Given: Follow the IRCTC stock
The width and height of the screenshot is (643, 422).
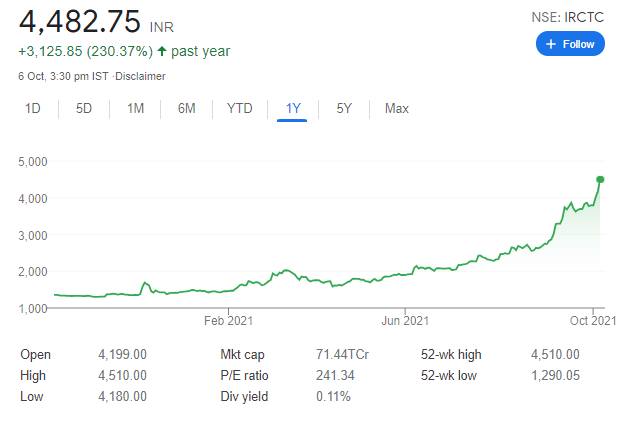Looking at the screenshot, I should (570, 44).
